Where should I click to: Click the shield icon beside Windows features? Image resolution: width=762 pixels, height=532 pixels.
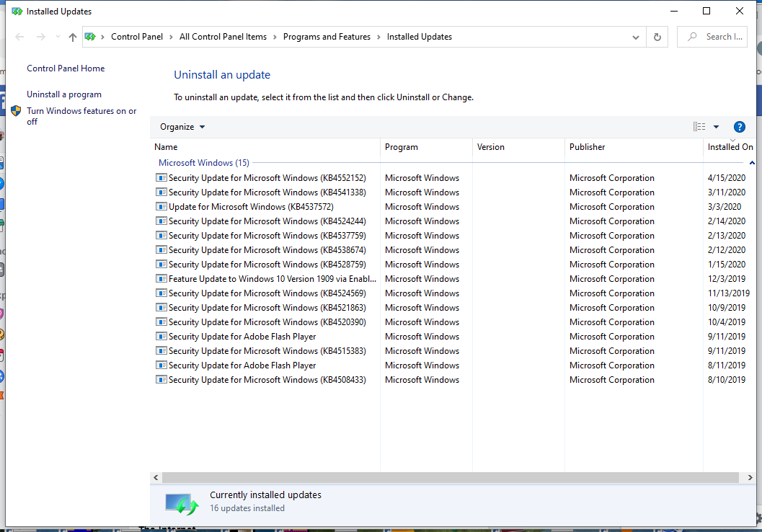[x=16, y=111]
